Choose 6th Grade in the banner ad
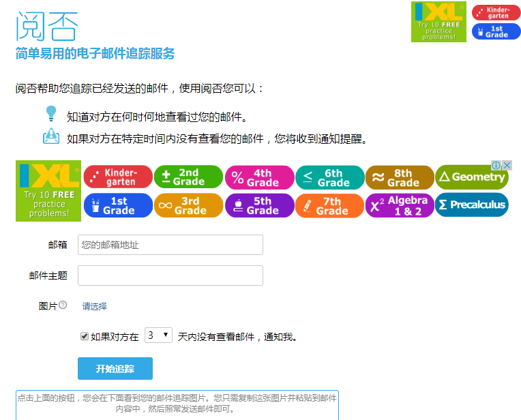Viewport: 521px width, 420px height. click(330, 177)
